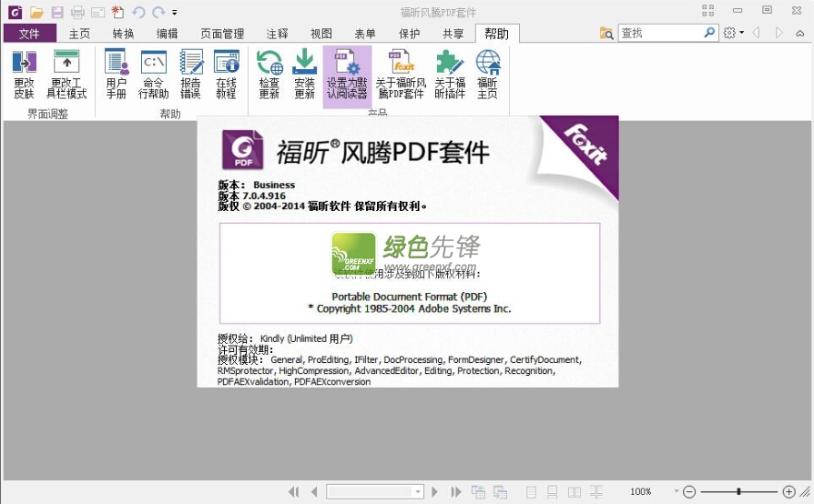Click the Redo arrow icon
Screen dimensions: 814x504
click(158, 12)
